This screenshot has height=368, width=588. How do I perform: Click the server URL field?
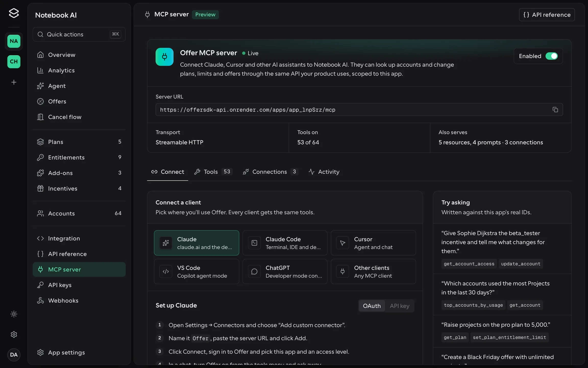tap(359, 110)
